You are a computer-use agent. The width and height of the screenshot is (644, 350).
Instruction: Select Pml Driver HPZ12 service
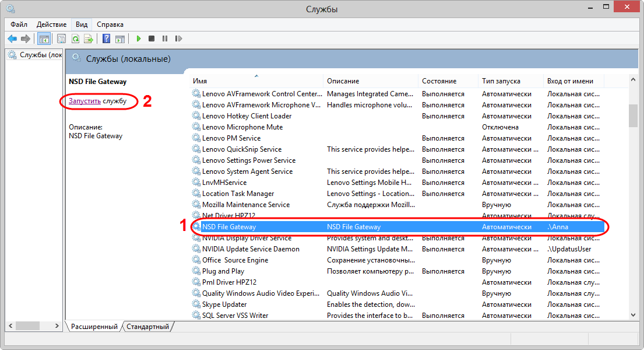tap(398, 282)
